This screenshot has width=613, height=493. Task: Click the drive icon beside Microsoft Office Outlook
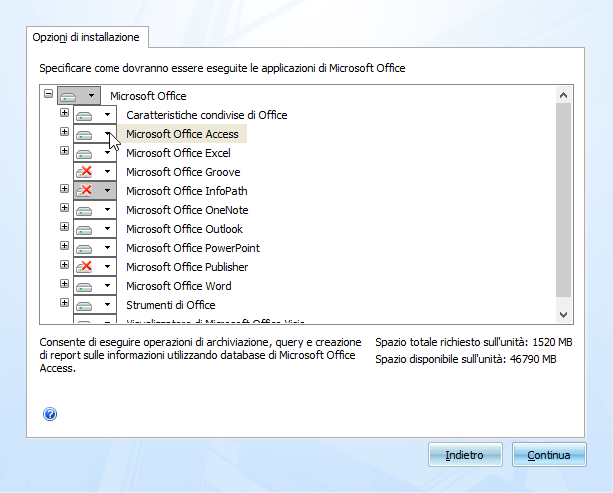84,230
